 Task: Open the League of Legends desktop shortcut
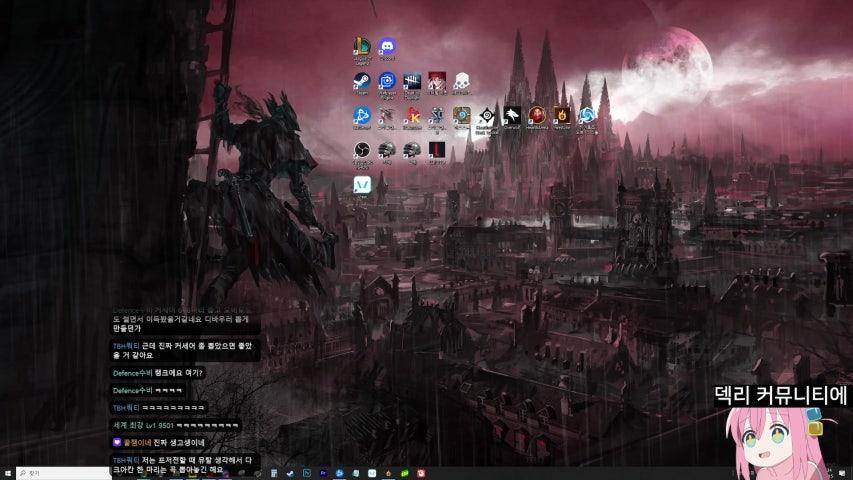coord(362,46)
